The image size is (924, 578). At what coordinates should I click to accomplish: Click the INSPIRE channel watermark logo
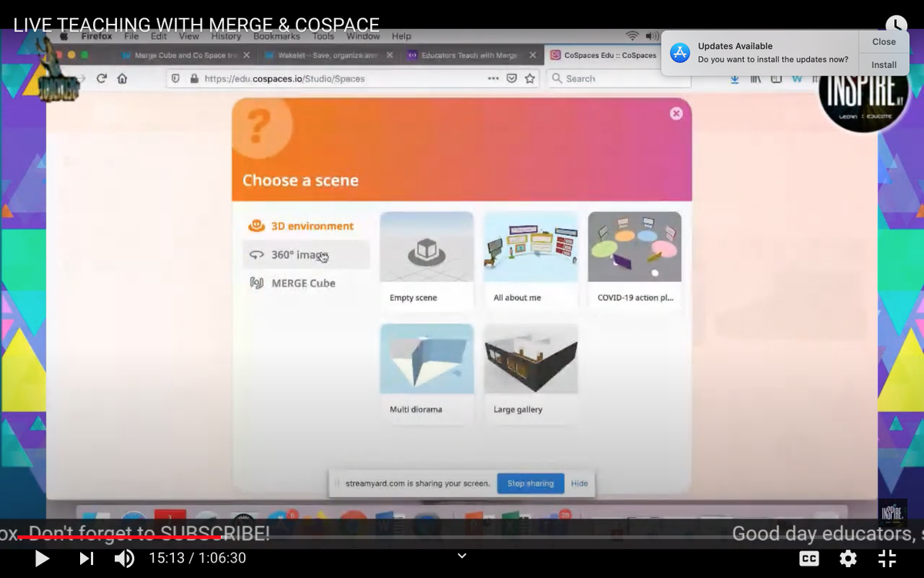pyautogui.click(x=893, y=512)
